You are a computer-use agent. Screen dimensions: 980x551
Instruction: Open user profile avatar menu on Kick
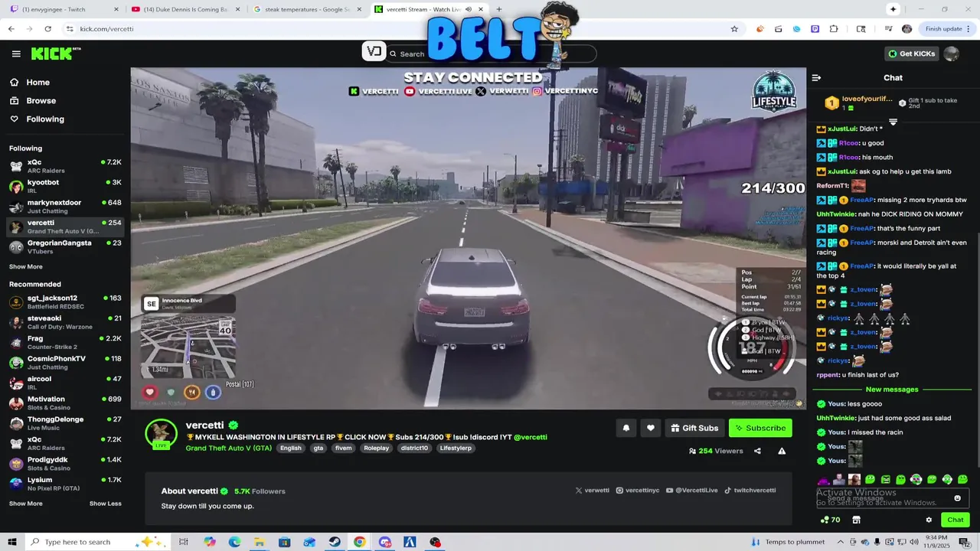pyautogui.click(x=951, y=54)
